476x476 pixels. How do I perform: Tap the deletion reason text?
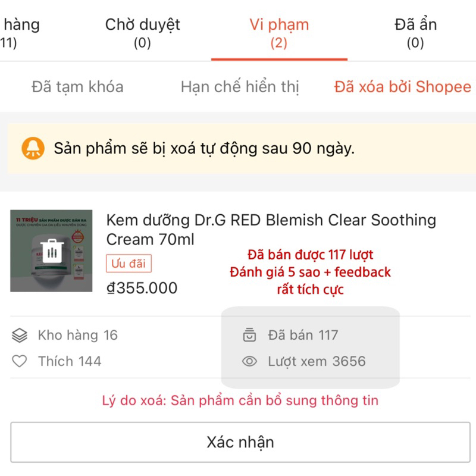(240, 400)
